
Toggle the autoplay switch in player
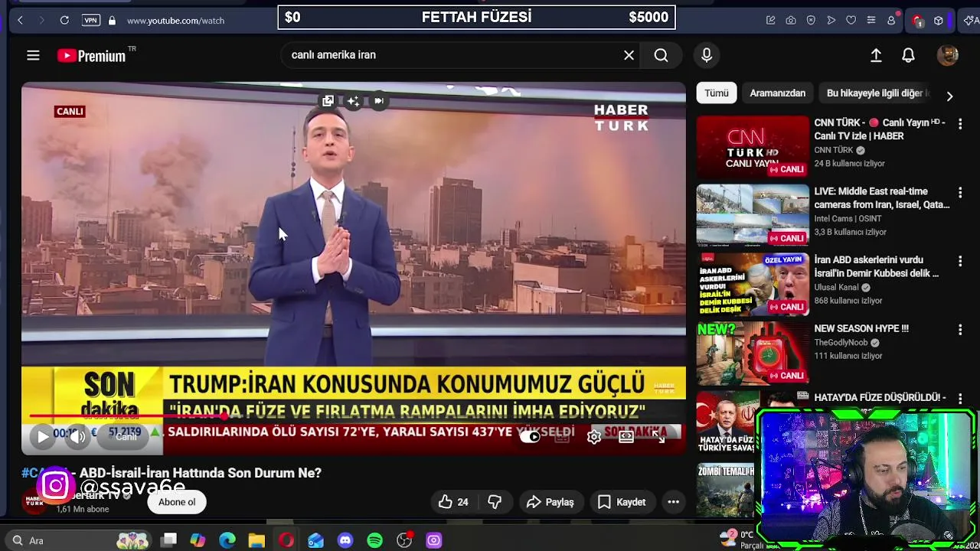(530, 437)
